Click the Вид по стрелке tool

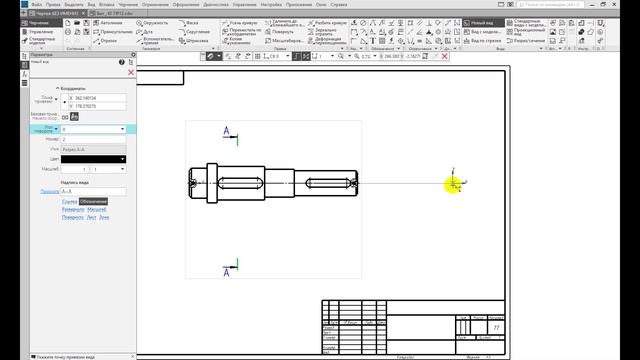[x=482, y=40]
